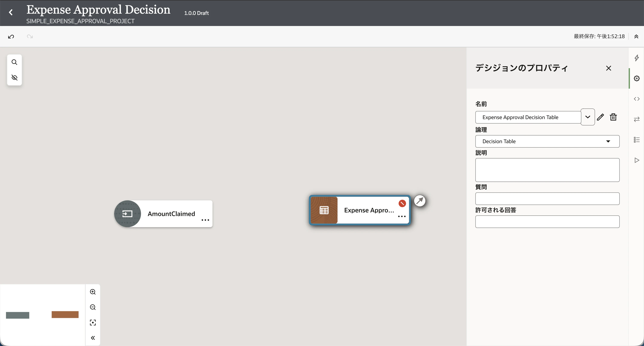Open the swap arrows sidebar tab
644x346 pixels.
tap(637, 119)
